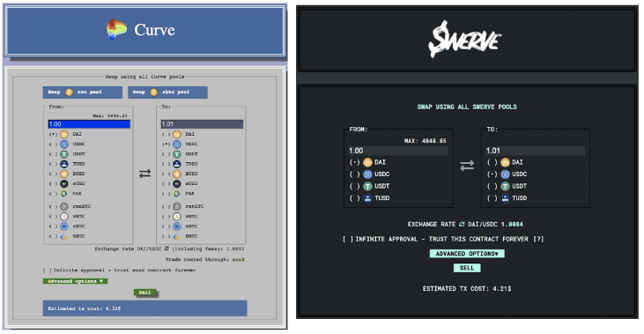Enable infinite approval checkbox in Curve
This screenshot has height=334, width=644.
pyautogui.click(x=47, y=271)
